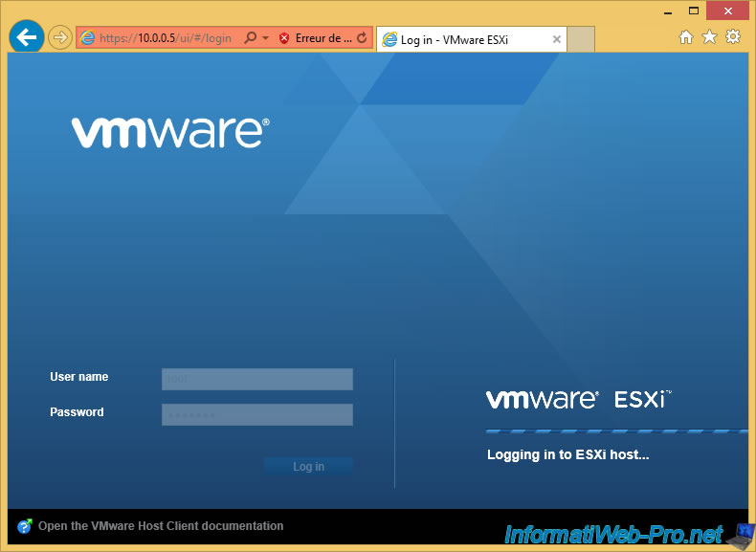Open the 'Erreur de ...' certificate warning
Image resolution: width=756 pixels, height=552 pixels.
click(323, 38)
